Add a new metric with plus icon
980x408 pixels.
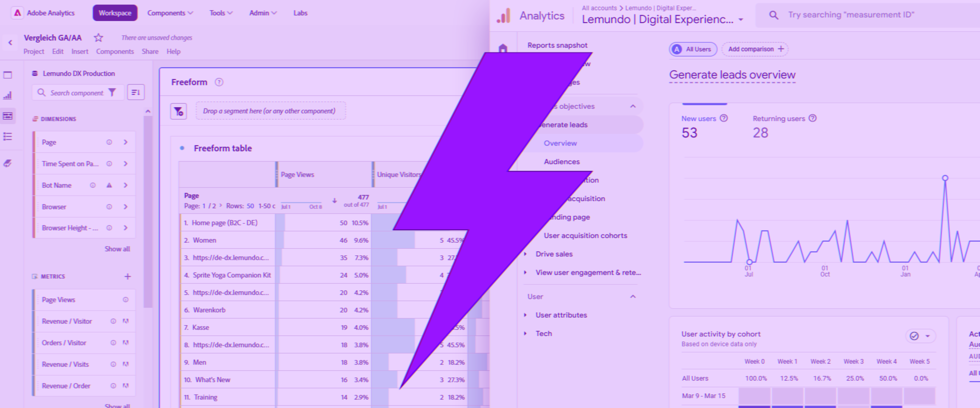coord(127,276)
